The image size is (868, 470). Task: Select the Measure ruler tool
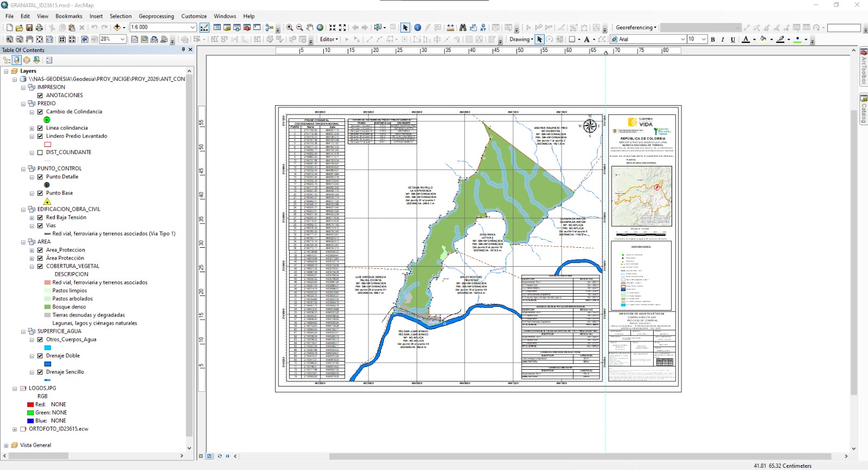click(x=450, y=27)
